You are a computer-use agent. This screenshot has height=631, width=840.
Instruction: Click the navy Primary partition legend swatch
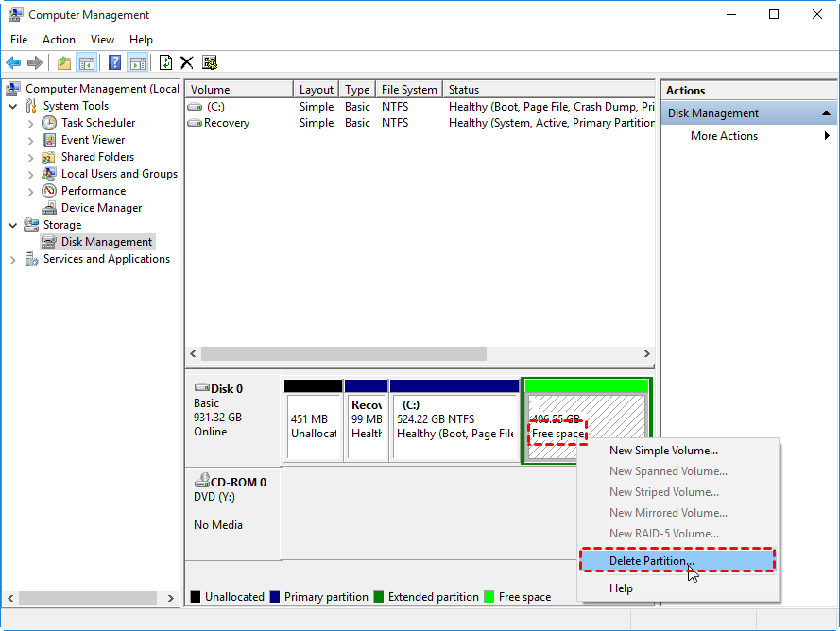(x=275, y=597)
